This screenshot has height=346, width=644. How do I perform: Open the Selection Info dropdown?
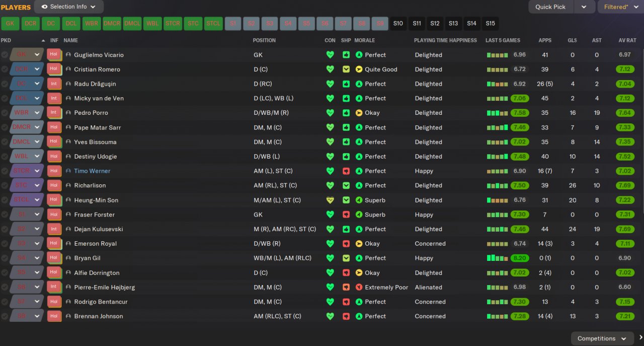pos(69,7)
